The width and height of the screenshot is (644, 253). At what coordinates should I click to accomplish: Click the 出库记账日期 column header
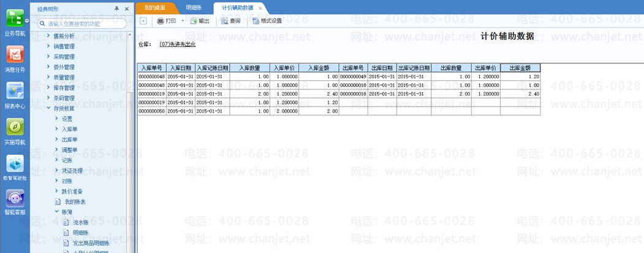(414, 68)
